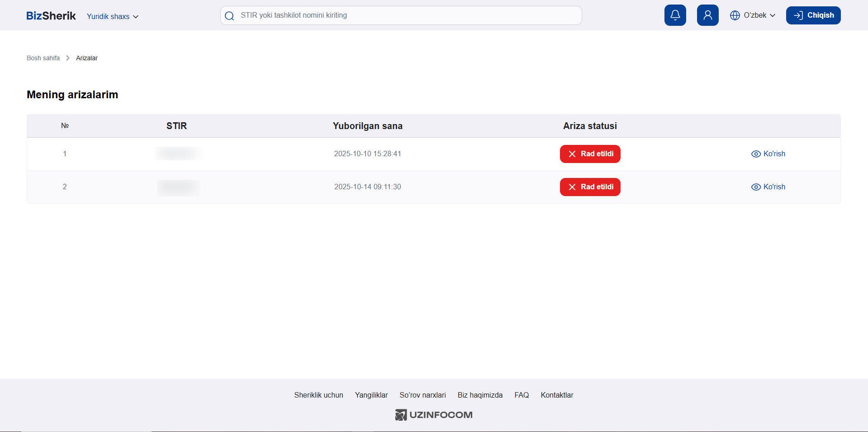This screenshot has width=868, height=432.
Task: Expand the breadcrumb chevron after Bosh sahifa
Action: (x=67, y=58)
